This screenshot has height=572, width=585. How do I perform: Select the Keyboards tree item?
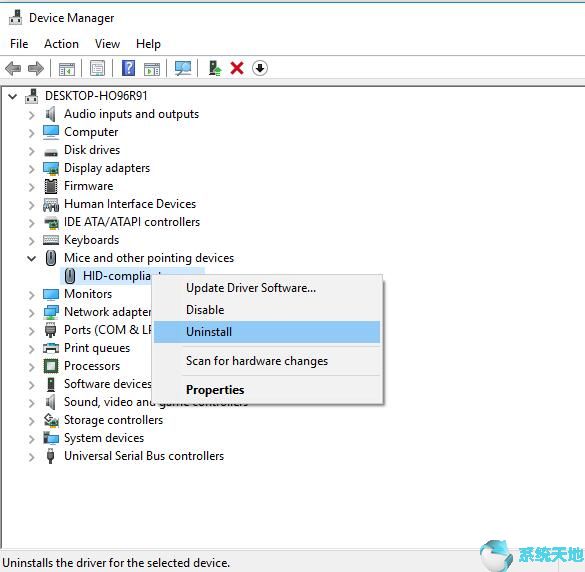coord(91,240)
